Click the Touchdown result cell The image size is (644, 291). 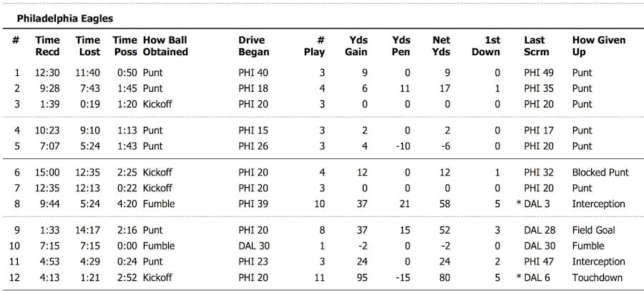pyautogui.click(x=597, y=277)
